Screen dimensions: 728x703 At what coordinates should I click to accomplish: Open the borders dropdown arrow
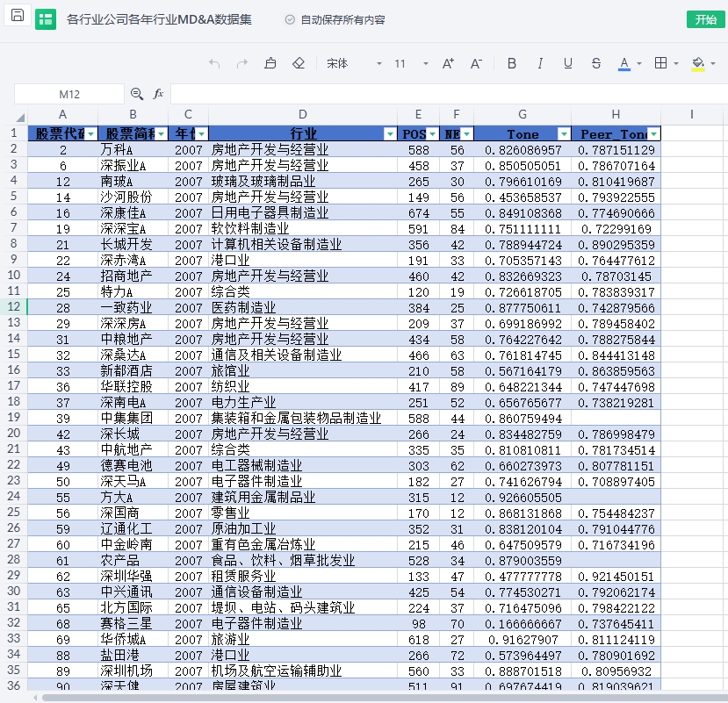point(676,63)
